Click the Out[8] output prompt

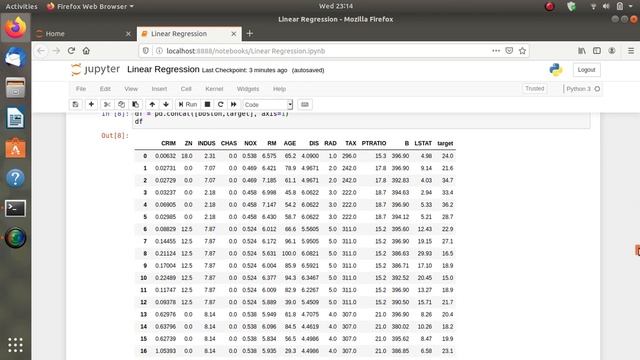[x=115, y=136]
